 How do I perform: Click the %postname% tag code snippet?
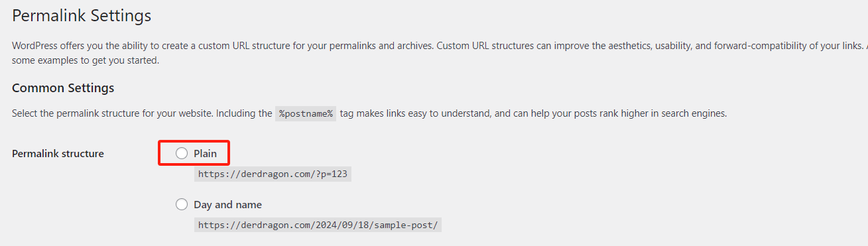[306, 113]
